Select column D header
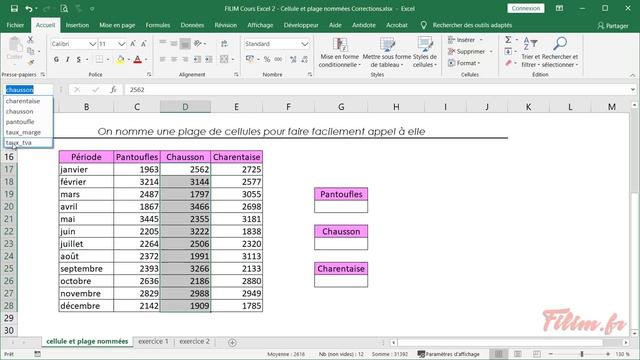640x360 pixels. pos(185,107)
